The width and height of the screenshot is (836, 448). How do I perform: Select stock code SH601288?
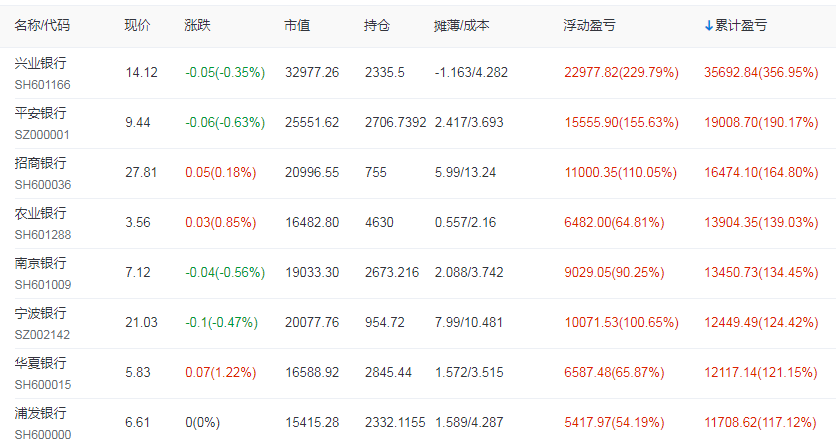click(43, 235)
